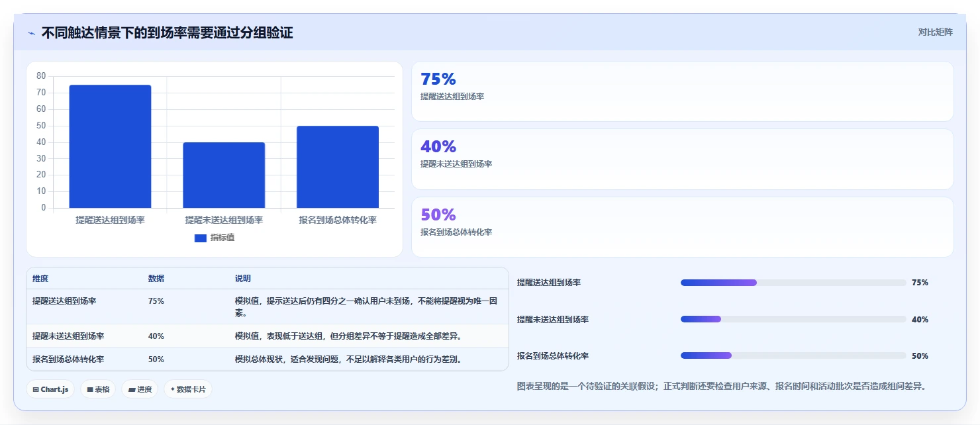Image resolution: width=980 pixels, height=425 pixels.
Task: Click table cell 提醒送达组到场率 in first row
Action: click(64, 301)
